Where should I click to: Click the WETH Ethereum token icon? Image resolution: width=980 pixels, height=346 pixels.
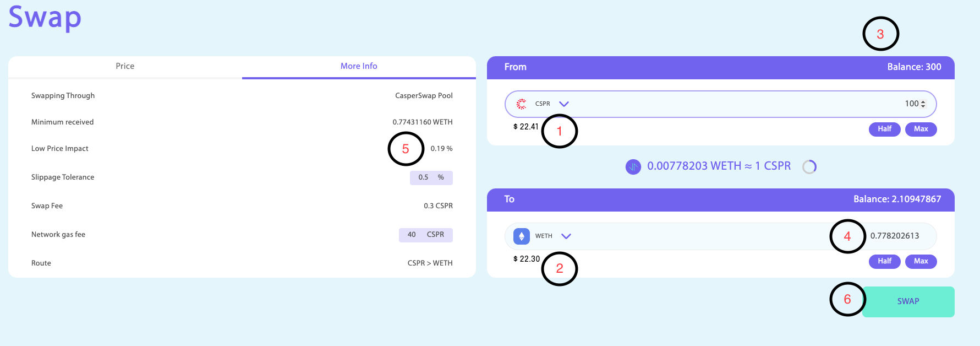point(522,236)
